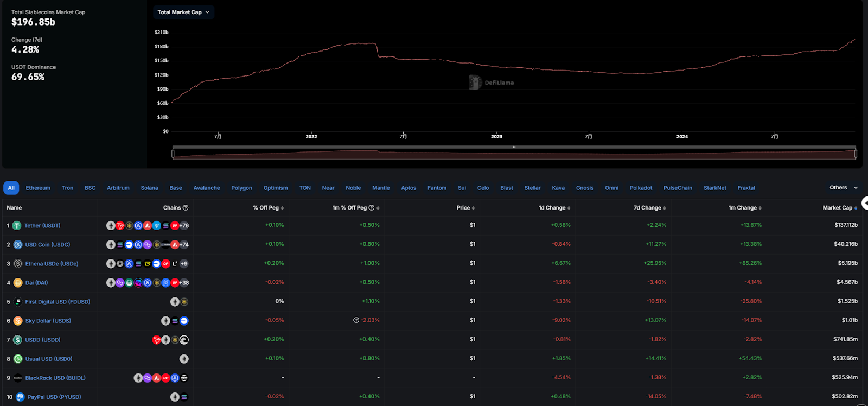Click the +76 chains badge for Tether
The width and height of the screenshot is (868, 406).
184,226
